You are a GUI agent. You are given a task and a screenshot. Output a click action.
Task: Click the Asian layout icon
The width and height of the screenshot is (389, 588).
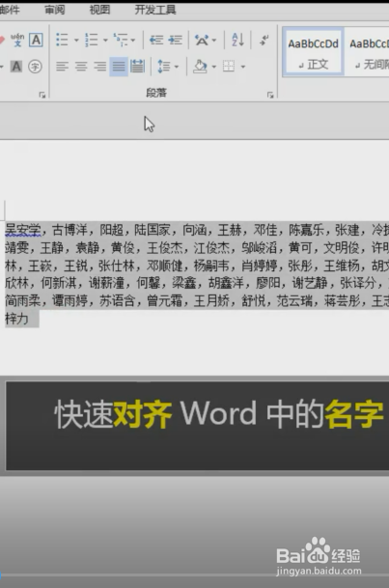click(202, 40)
